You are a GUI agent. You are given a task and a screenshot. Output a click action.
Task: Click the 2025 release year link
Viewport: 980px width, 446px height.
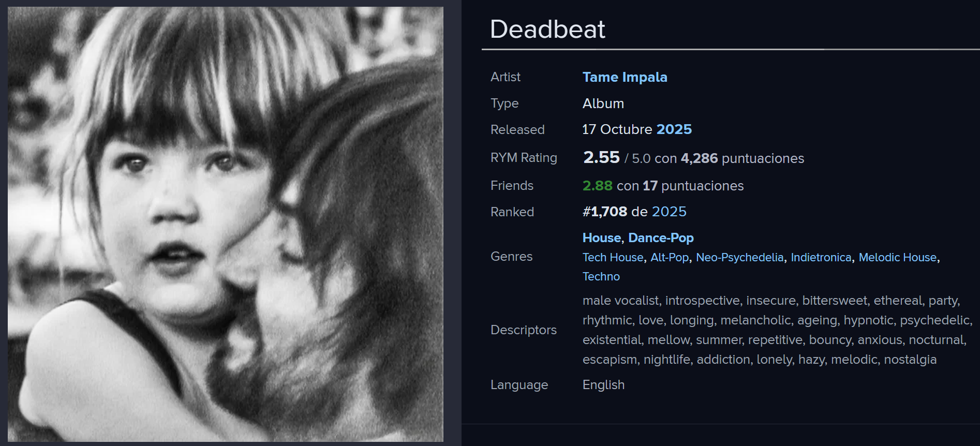[x=674, y=129]
